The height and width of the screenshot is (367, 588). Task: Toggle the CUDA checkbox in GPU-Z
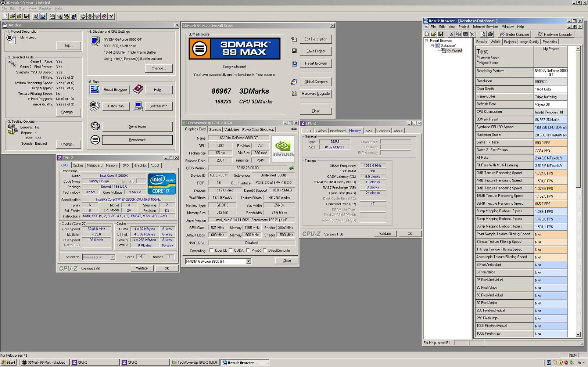point(231,251)
